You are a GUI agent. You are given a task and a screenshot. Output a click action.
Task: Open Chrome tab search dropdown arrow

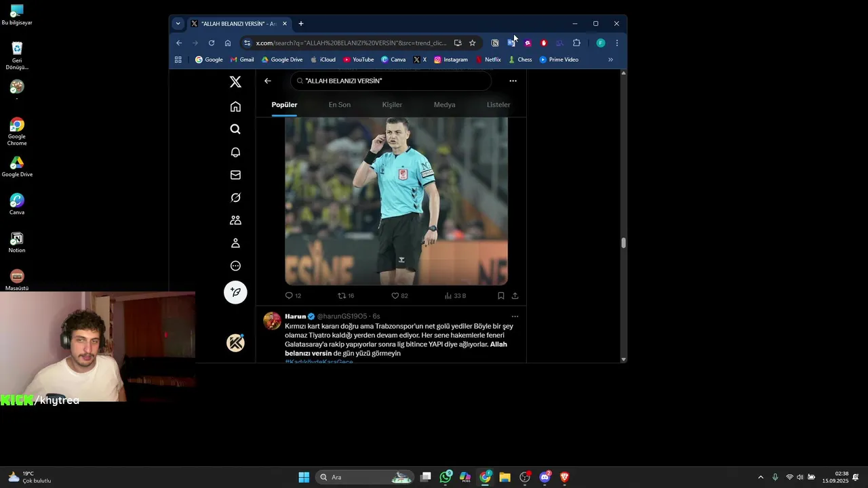pyautogui.click(x=178, y=24)
